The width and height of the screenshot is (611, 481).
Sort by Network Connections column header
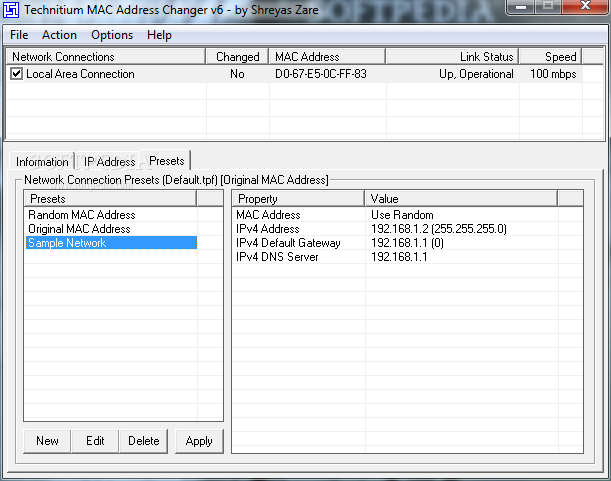(x=106, y=57)
